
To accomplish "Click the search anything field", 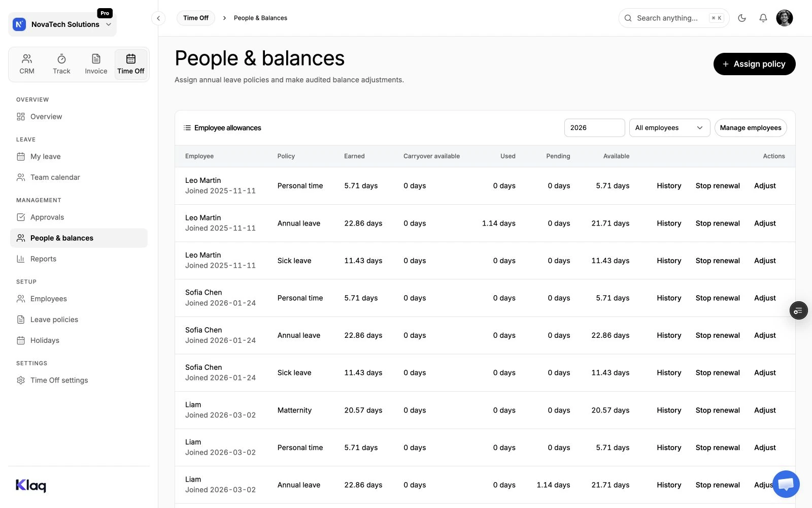I will click(674, 18).
